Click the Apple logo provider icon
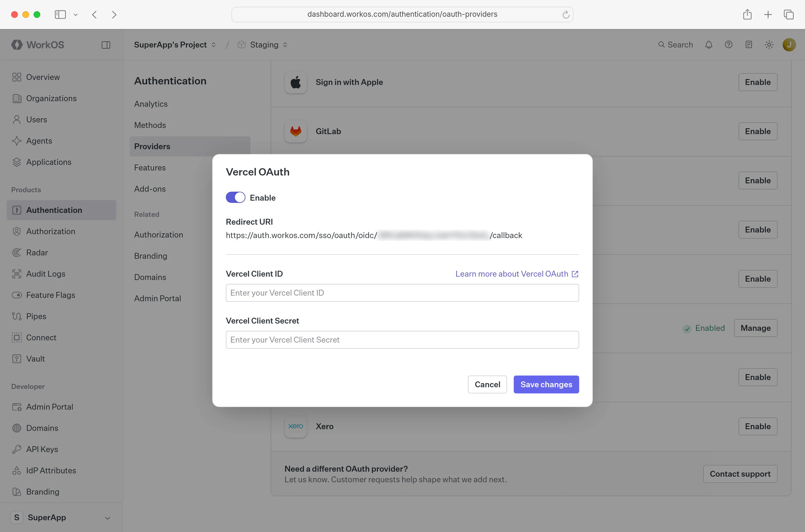The height and width of the screenshot is (532, 805). click(x=296, y=82)
